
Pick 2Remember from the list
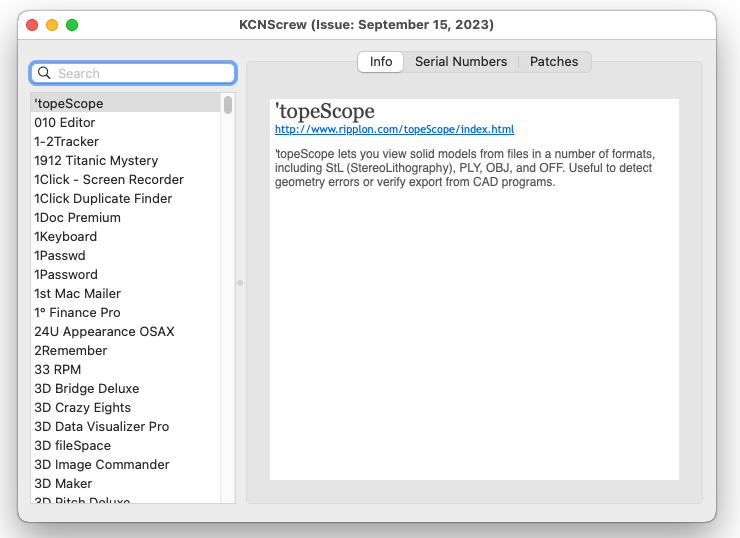click(x=126, y=351)
